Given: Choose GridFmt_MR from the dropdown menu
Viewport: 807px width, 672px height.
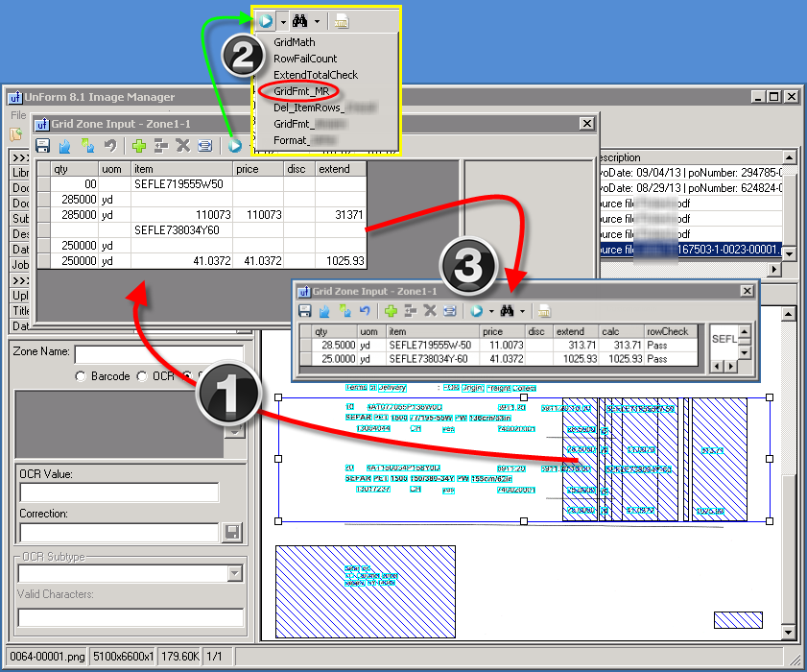Looking at the screenshot, I should (300, 91).
